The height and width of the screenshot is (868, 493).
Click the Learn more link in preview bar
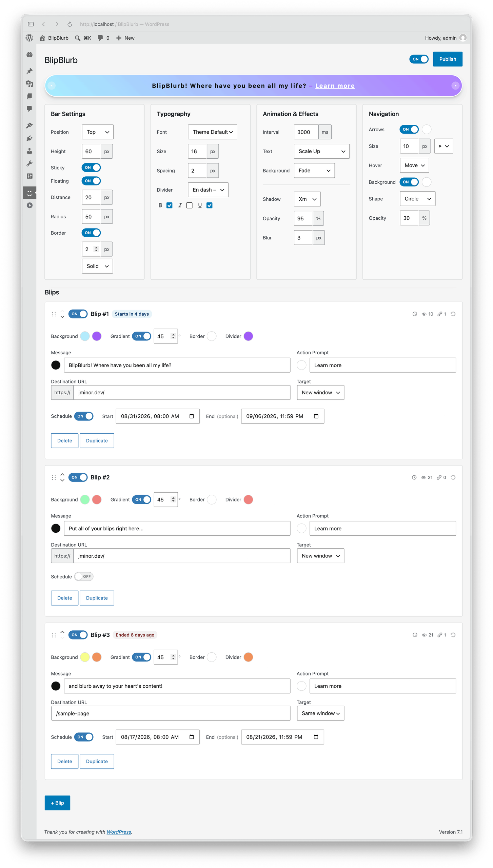pos(335,86)
